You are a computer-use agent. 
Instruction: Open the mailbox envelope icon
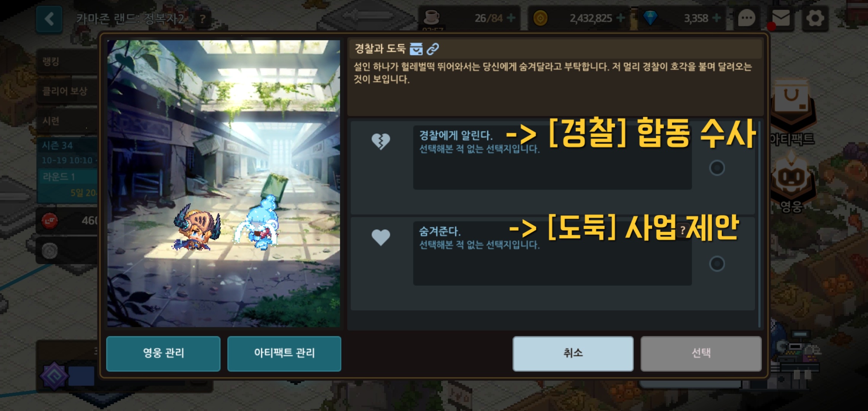[781, 18]
